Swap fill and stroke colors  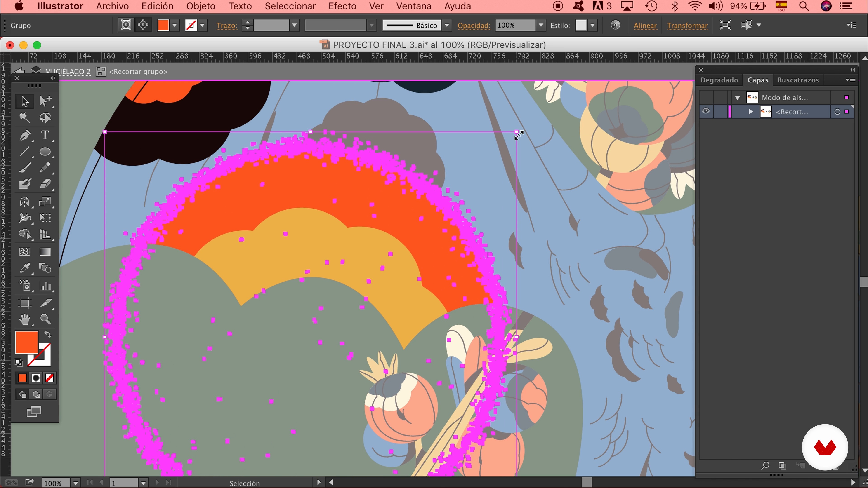tap(48, 334)
